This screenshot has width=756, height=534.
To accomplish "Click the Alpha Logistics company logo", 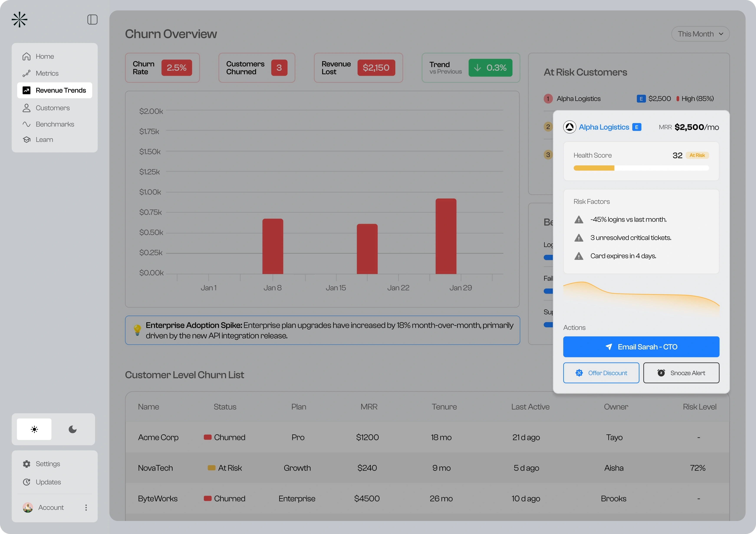I will pyautogui.click(x=570, y=127).
